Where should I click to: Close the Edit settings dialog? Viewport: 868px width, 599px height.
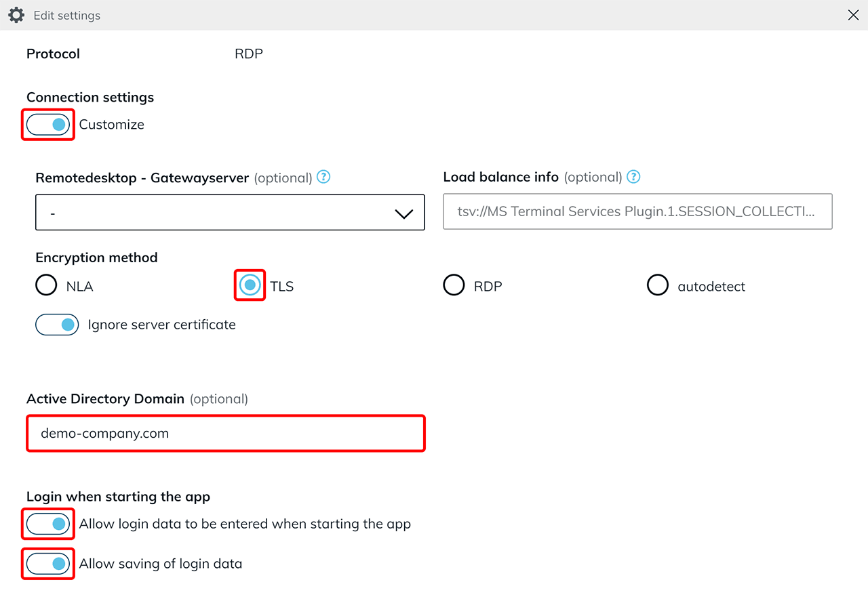click(853, 15)
